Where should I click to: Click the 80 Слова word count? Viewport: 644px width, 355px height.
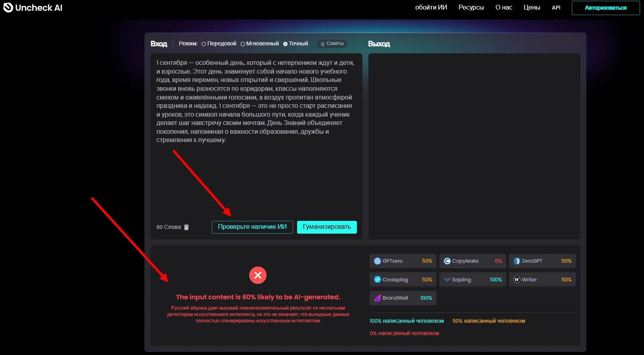coord(168,227)
